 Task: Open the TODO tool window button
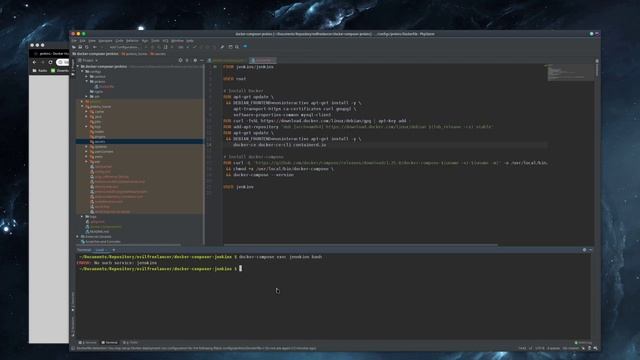131,342
